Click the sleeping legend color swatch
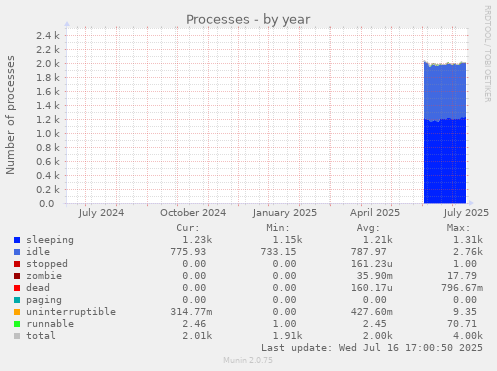Viewport: 497px width, 371px height. pos(17,240)
